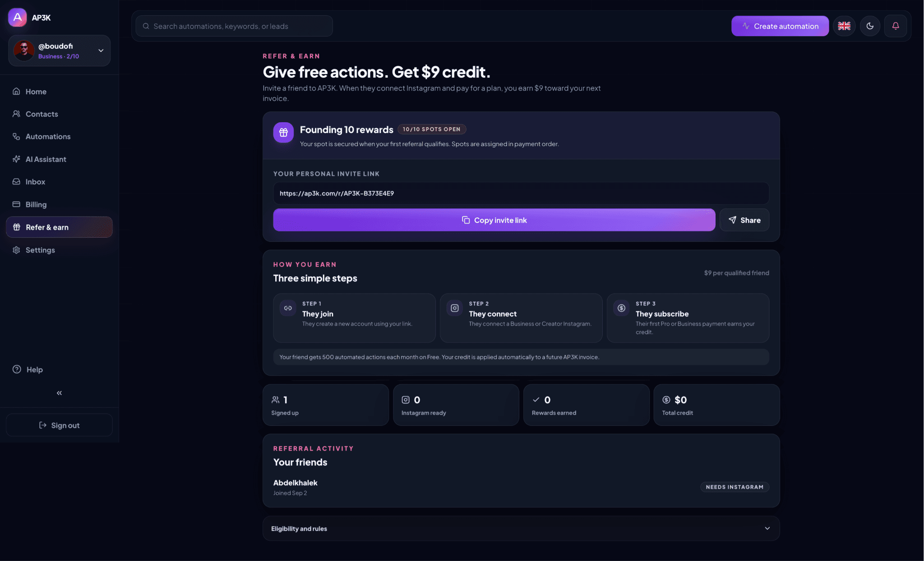Image resolution: width=924 pixels, height=561 pixels.
Task: Click the 'Three simple steps' heading
Action: point(315,278)
